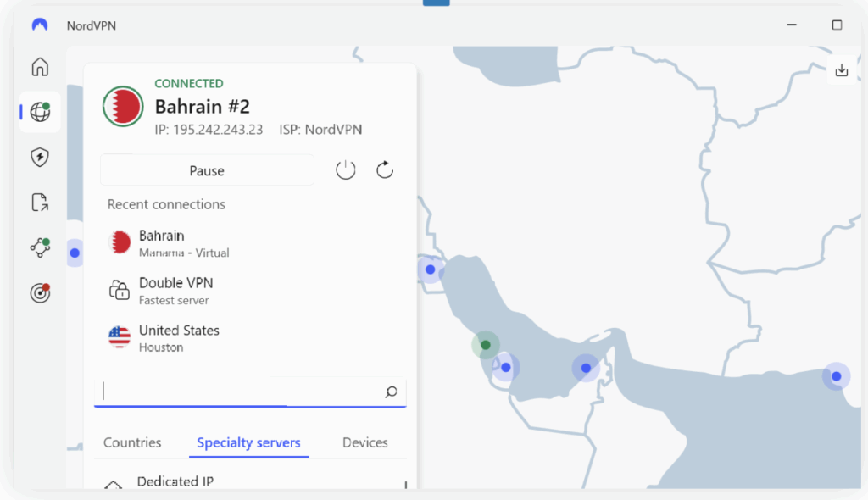Connect to recent Double VPN fastest server

pyautogui.click(x=250, y=291)
